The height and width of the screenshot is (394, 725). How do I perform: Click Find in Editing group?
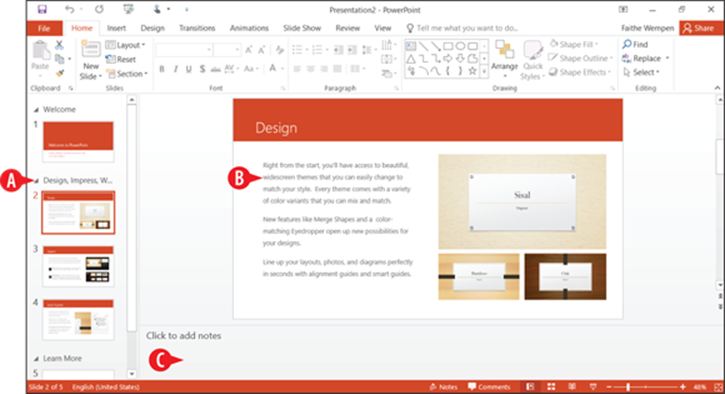click(635, 44)
